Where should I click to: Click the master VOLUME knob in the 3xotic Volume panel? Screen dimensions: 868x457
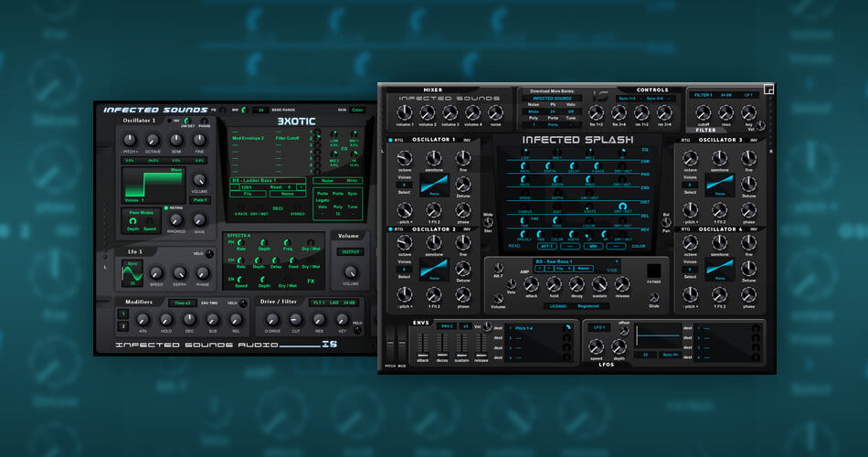351,272
